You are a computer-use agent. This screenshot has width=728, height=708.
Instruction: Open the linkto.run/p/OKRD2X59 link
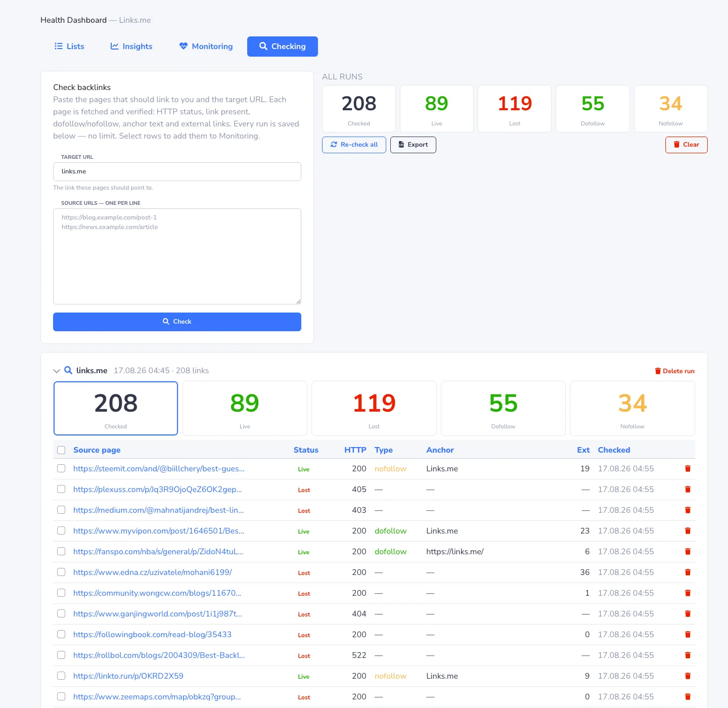coord(128,676)
